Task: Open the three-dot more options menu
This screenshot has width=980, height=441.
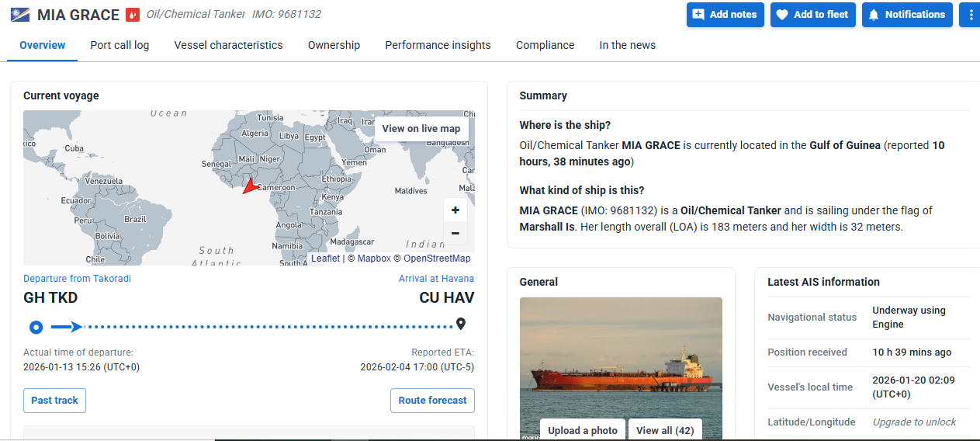Action: [970, 15]
